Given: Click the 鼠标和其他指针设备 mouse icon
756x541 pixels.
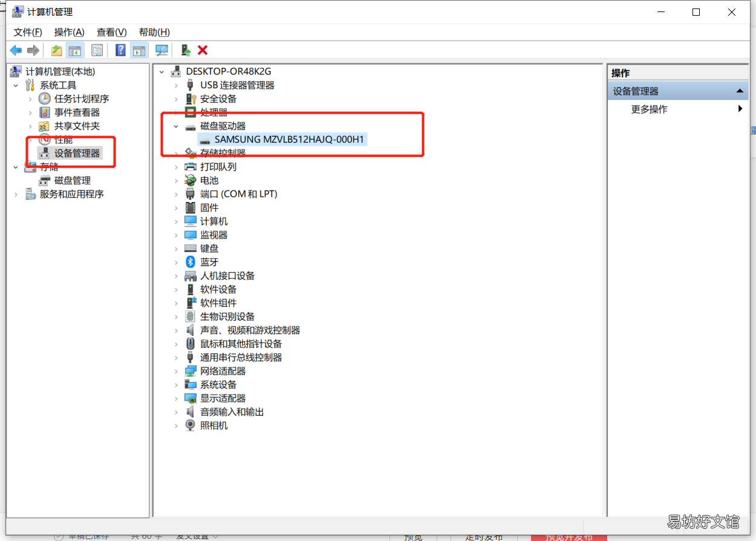Looking at the screenshot, I should tap(191, 344).
